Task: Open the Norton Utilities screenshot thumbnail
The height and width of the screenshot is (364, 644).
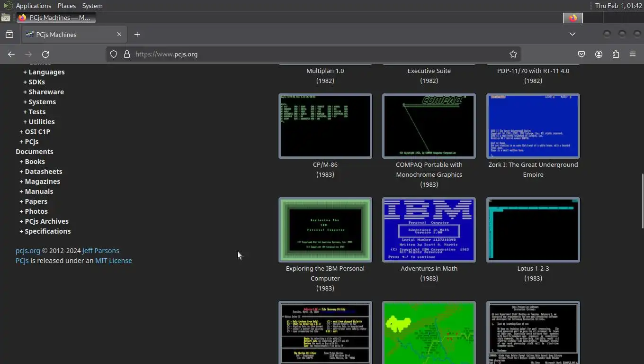Action: [325, 333]
